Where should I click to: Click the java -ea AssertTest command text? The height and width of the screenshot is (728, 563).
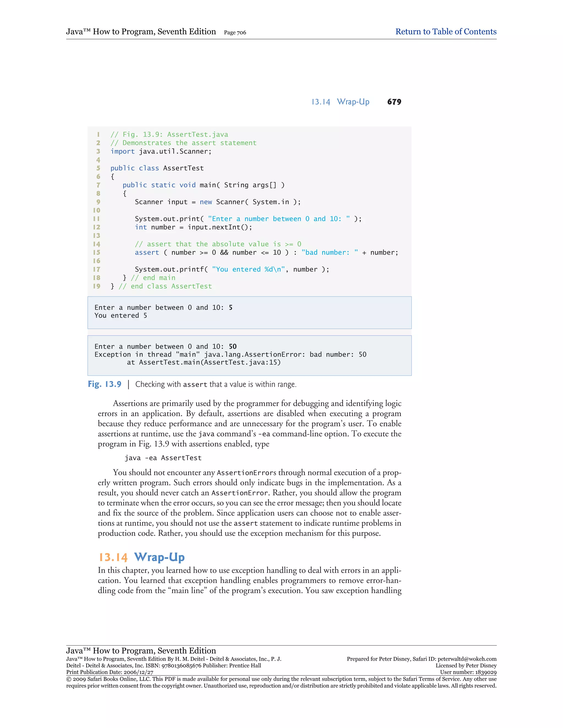coord(163,458)
